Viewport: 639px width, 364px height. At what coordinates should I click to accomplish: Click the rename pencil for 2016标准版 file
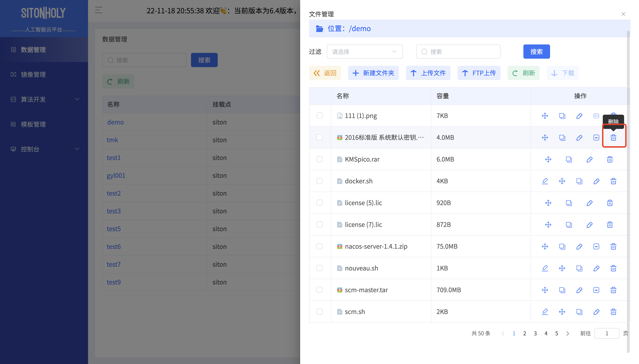(x=579, y=138)
